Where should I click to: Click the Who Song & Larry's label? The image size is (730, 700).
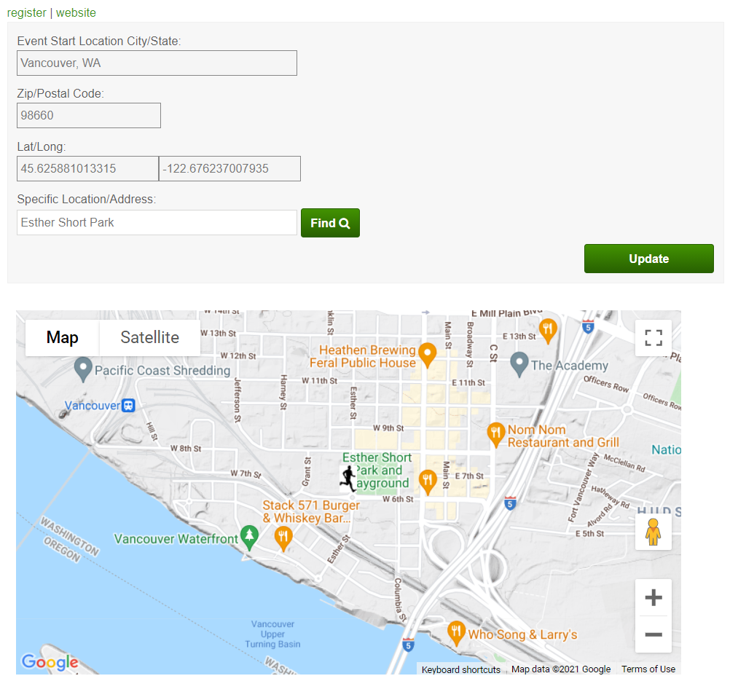click(522, 635)
